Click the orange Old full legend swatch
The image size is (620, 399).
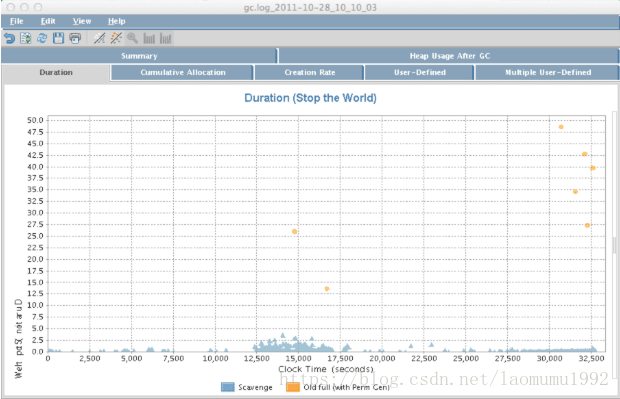point(293,387)
